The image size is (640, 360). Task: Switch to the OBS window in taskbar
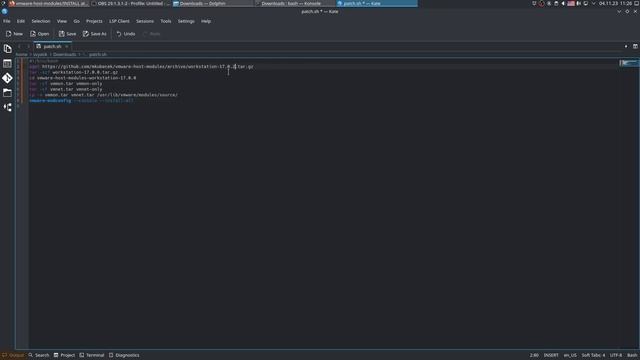click(130, 3)
